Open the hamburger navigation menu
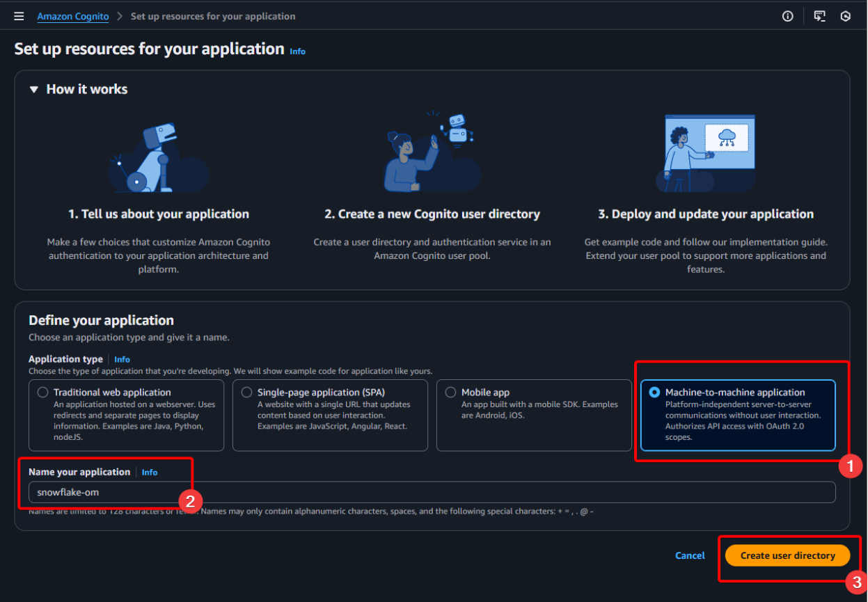 pos(19,16)
